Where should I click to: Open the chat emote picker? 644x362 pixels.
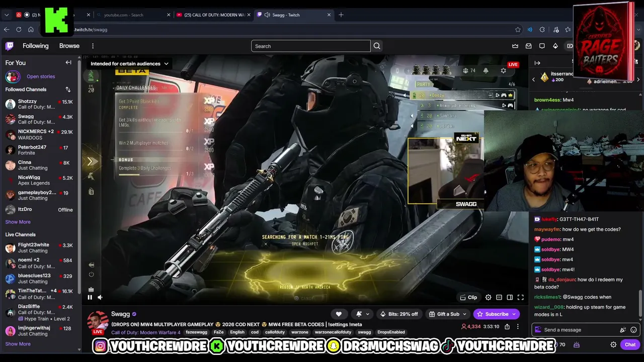click(x=633, y=330)
